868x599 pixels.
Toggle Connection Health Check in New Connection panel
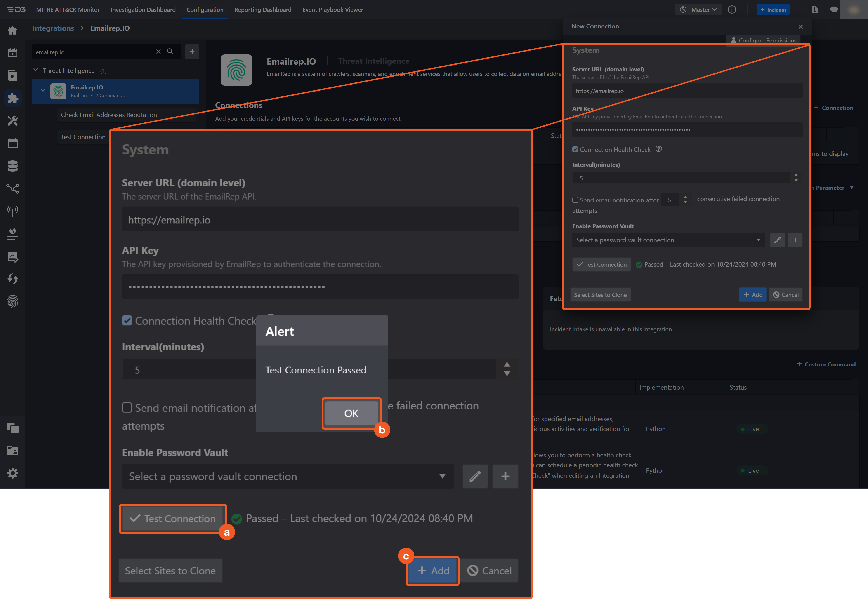point(575,149)
